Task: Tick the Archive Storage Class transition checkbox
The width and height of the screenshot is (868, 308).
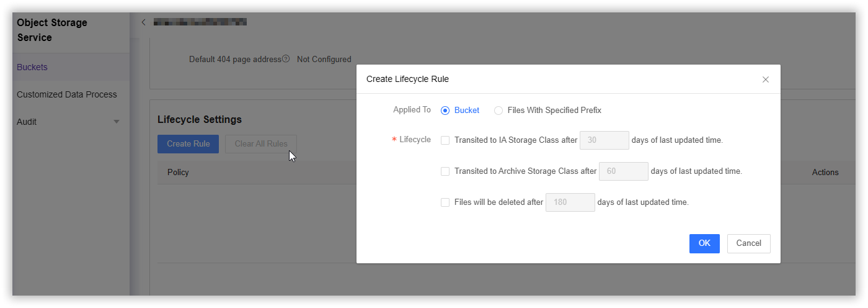Action: click(445, 171)
